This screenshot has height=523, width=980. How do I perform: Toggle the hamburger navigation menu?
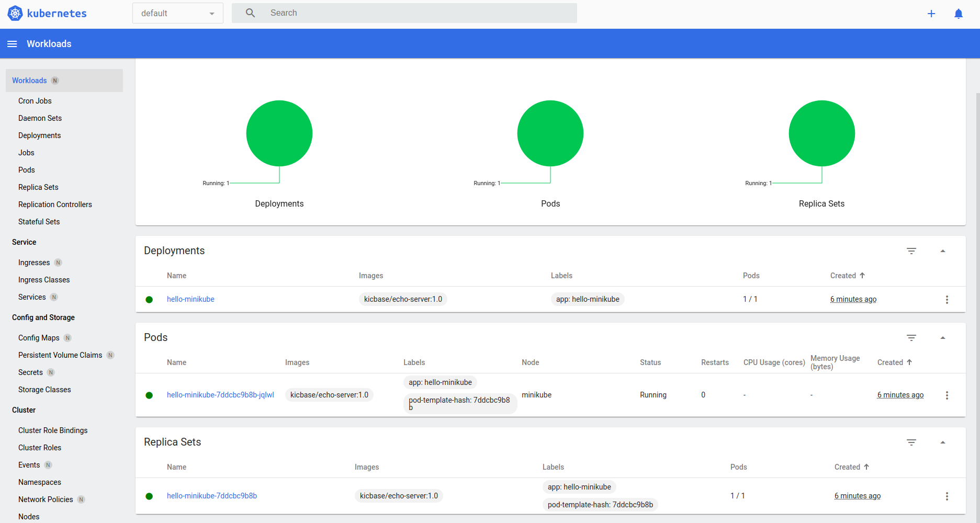[x=12, y=44]
